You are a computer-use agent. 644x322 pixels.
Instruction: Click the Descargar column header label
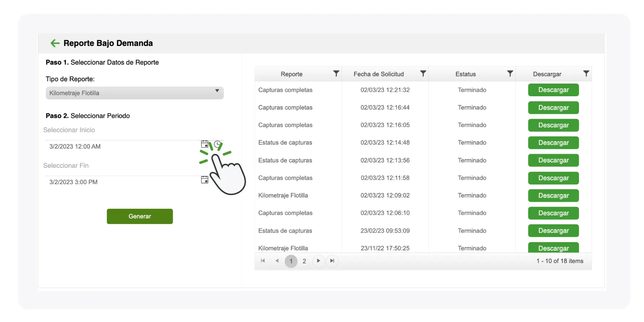(x=547, y=74)
